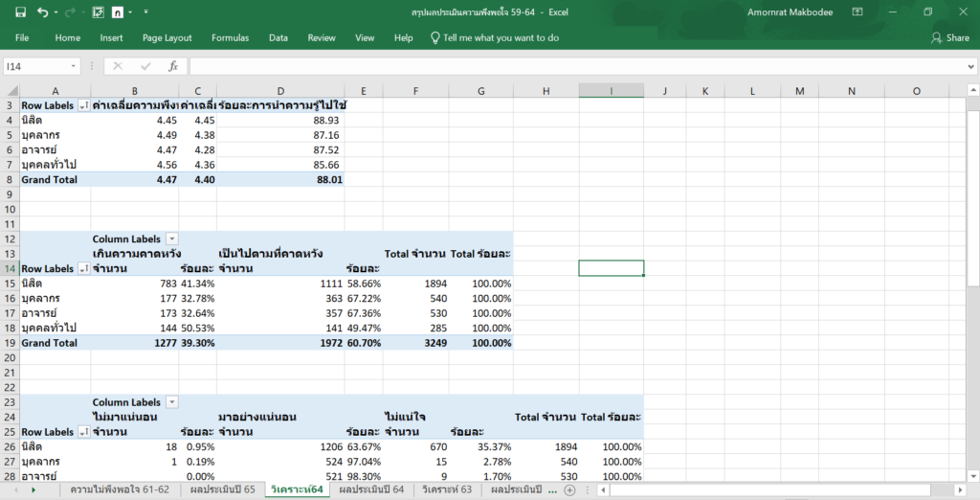980x500 pixels.
Task: Open Column Labels filter dropdown in row 12
Action: 171,238
